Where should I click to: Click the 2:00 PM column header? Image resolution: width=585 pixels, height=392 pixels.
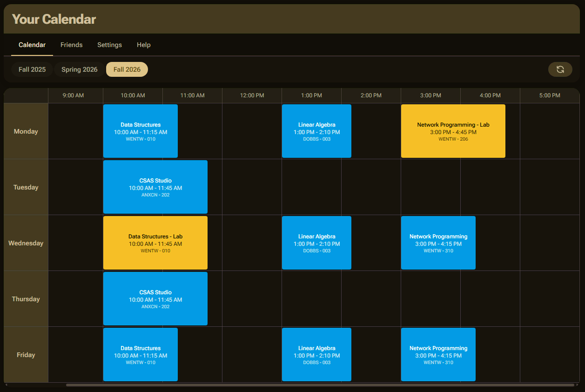[x=371, y=95]
